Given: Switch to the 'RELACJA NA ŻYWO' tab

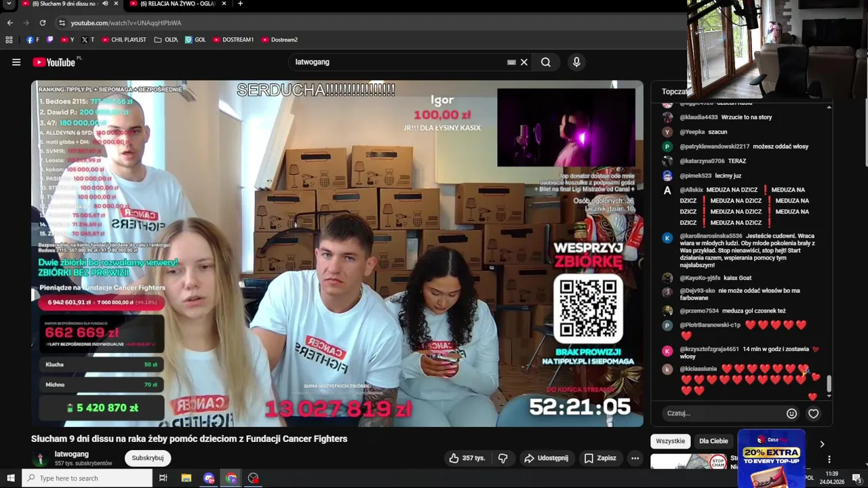Looking at the screenshot, I should click(178, 4).
